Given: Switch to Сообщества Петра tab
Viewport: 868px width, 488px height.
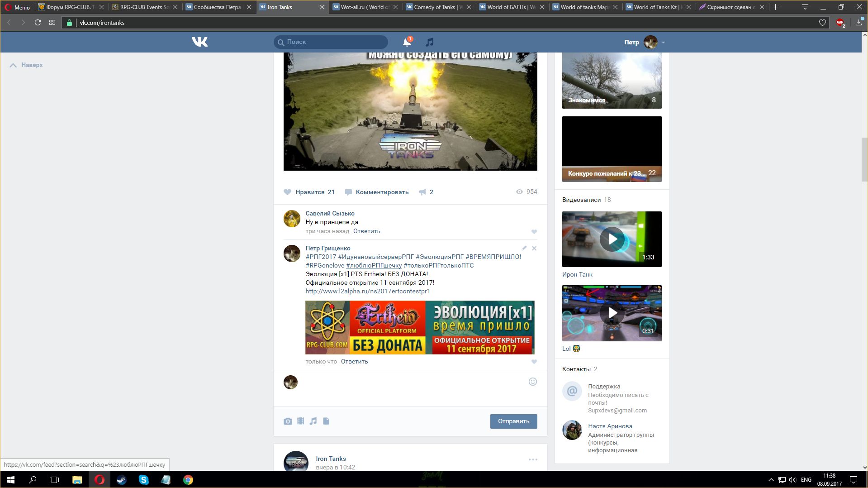Looking at the screenshot, I should point(218,7).
